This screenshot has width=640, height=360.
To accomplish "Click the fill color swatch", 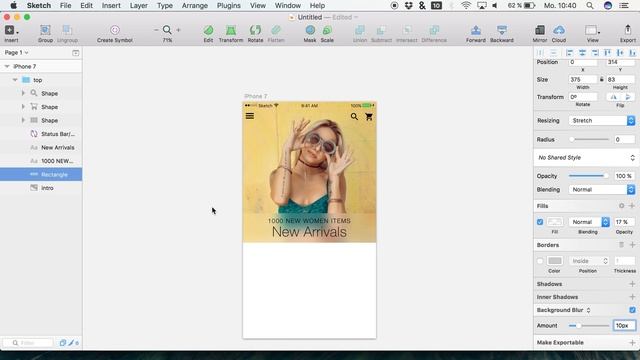I will click(555, 222).
